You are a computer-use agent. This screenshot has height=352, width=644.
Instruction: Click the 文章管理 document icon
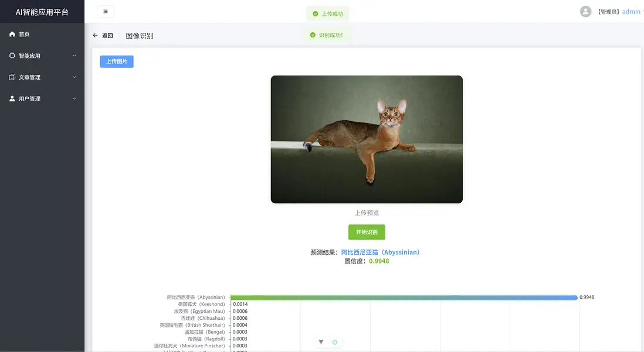coord(12,77)
